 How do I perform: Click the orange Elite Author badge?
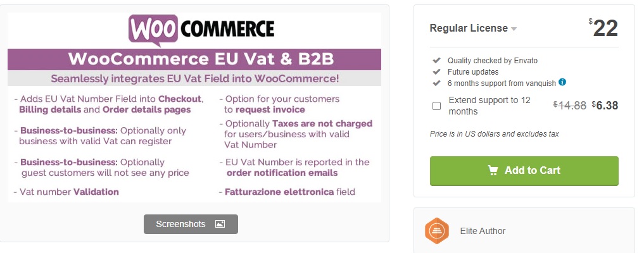(436, 231)
